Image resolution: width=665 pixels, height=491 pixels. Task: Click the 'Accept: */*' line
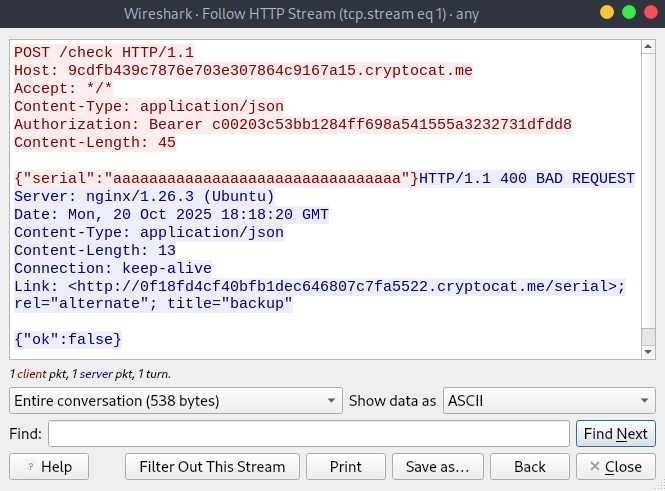click(63, 89)
